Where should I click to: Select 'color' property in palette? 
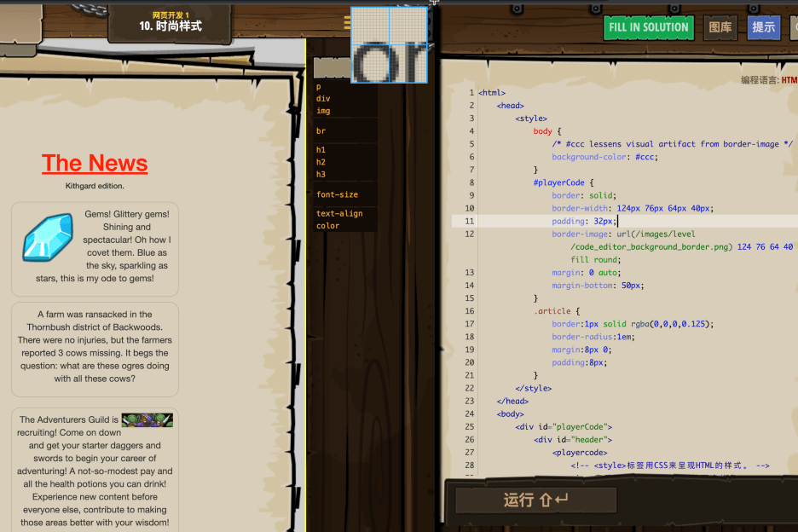point(327,226)
